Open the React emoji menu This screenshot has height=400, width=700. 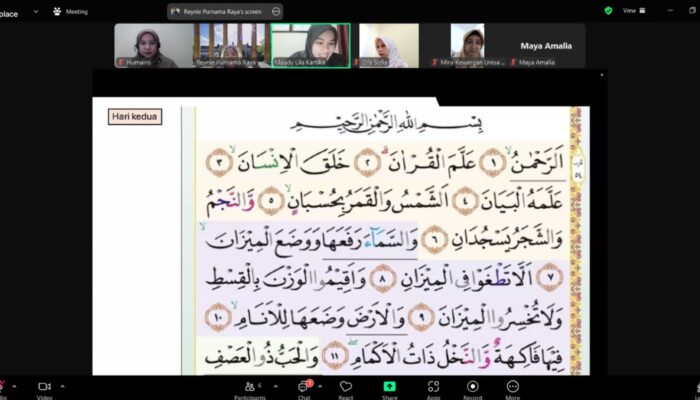pyautogui.click(x=346, y=390)
